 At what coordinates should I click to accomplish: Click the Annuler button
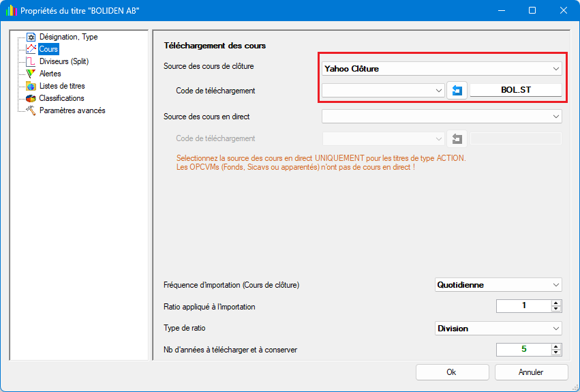[x=531, y=372]
